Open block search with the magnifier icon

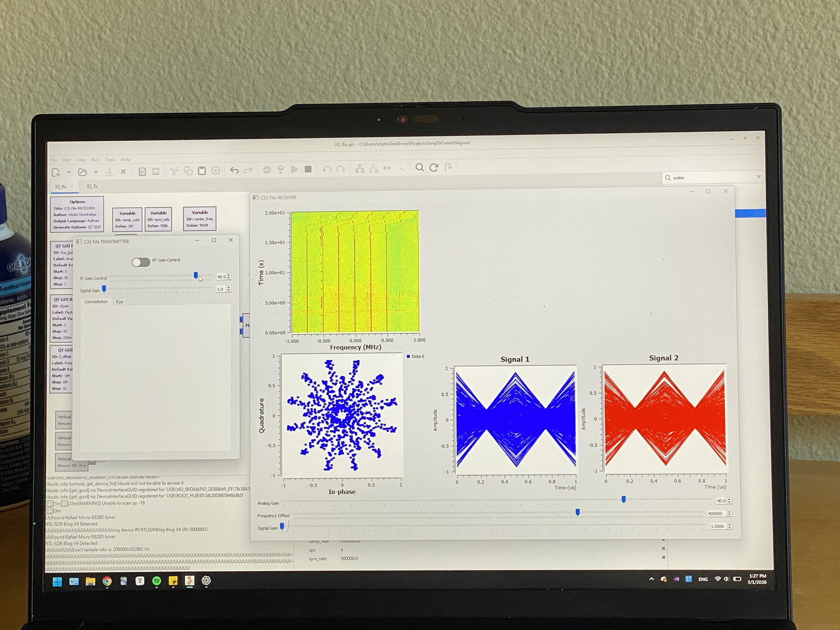(x=420, y=167)
